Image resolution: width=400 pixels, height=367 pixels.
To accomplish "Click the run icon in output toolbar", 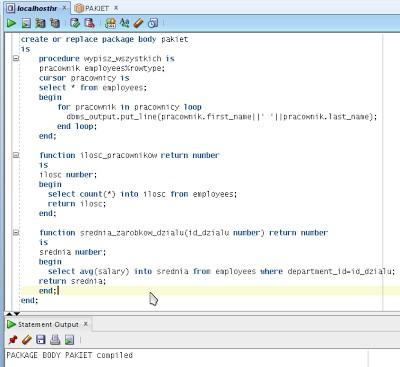I will pyautogui.click(x=69, y=340).
